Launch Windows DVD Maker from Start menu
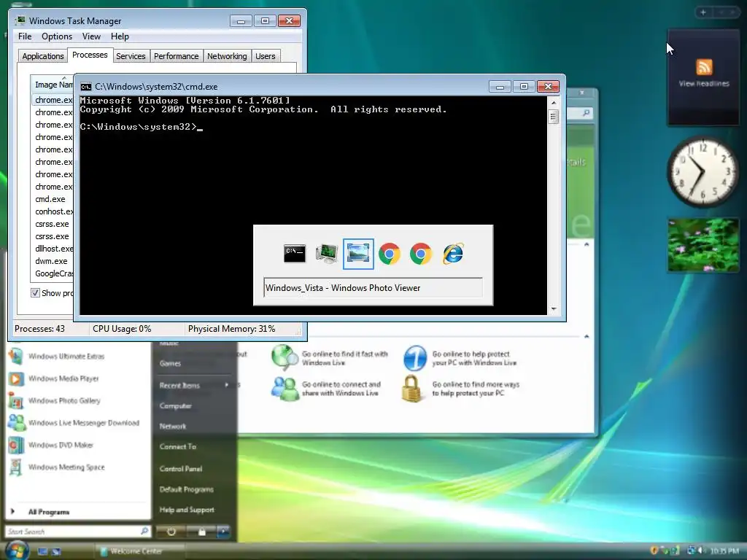This screenshot has height=560, width=747. coord(51,446)
